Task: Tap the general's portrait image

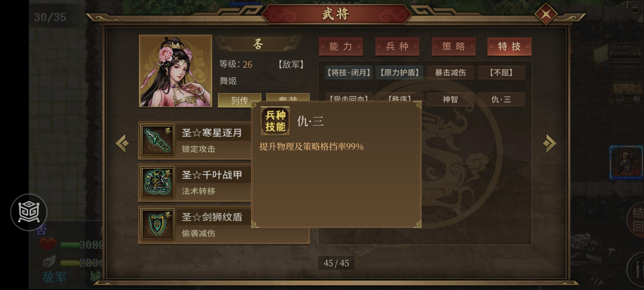Action: [x=175, y=71]
